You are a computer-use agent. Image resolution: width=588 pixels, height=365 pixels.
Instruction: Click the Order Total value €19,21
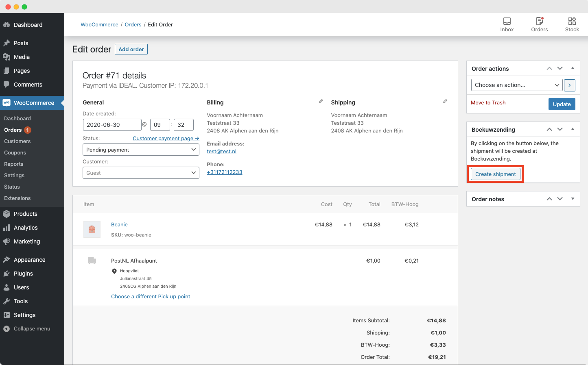(437, 357)
